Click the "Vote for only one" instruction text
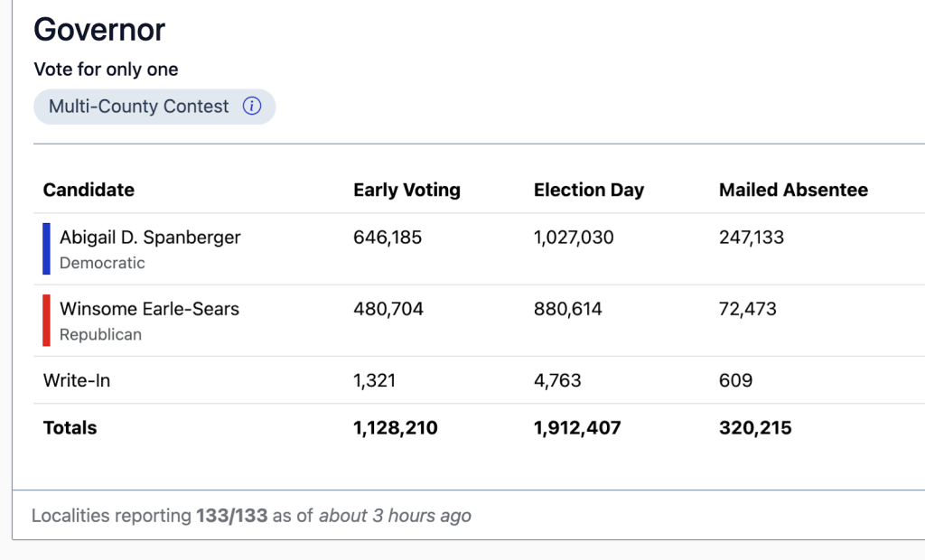925x560 pixels. [x=106, y=70]
